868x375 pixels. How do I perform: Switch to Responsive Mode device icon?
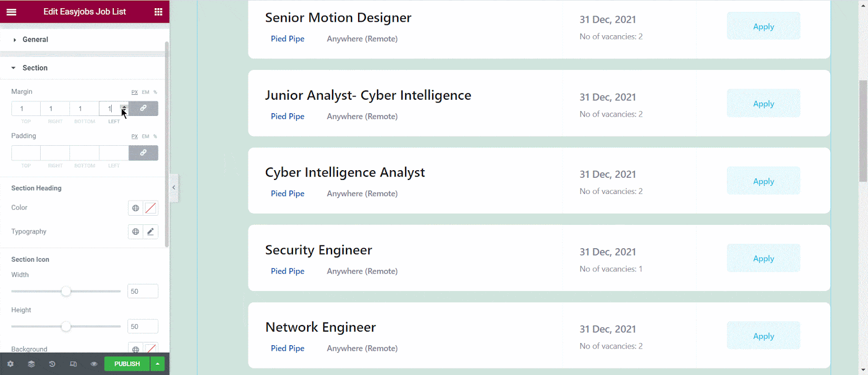(73, 364)
